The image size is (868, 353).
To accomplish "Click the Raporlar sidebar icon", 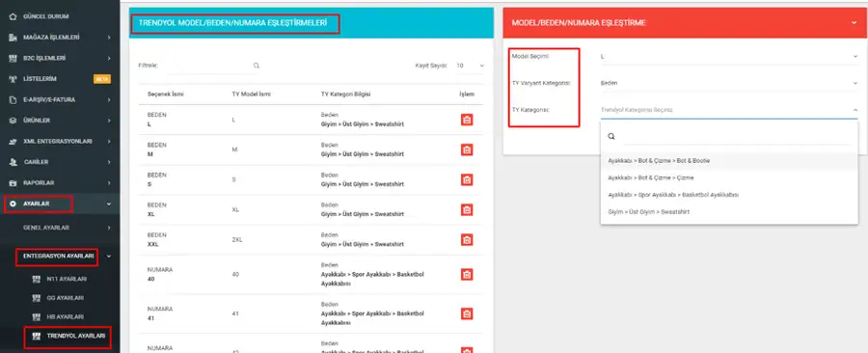I will pyautogui.click(x=13, y=182).
